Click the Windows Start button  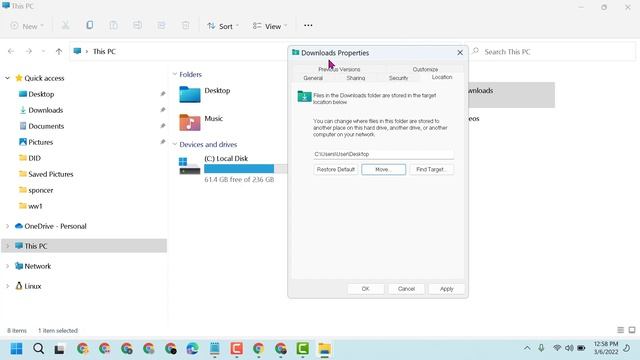(x=16, y=349)
